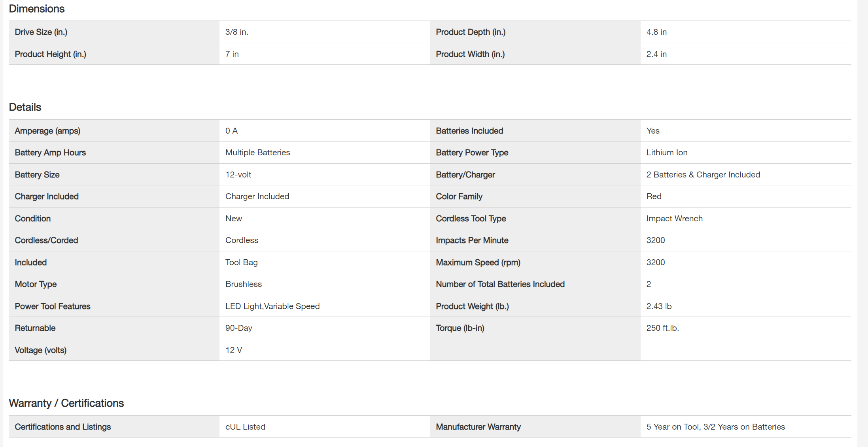868x447 pixels.
Task: Click the Color Family Red value
Action: pyautogui.click(x=654, y=196)
